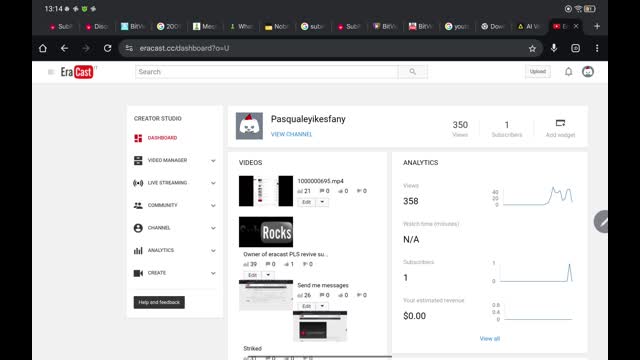This screenshot has height=360, width=640.
Task: Switch to the 'AI V' browser tab
Action: pyautogui.click(x=529, y=26)
